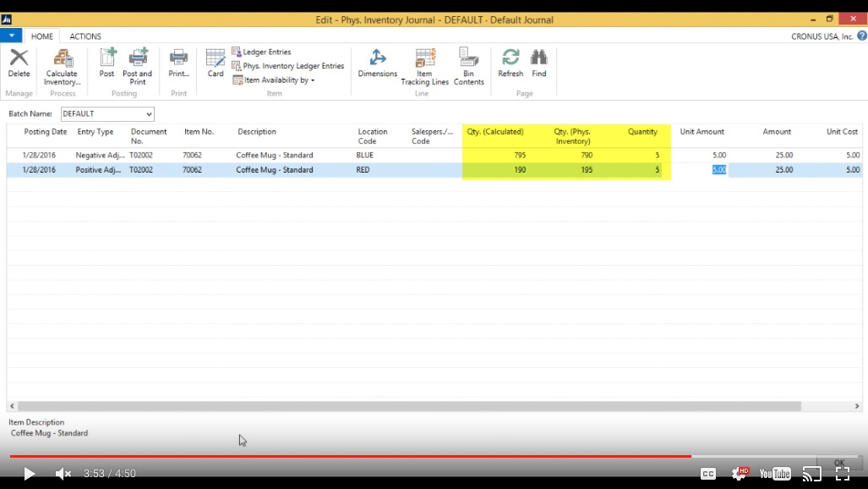This screenshot has height=489, width=868.
Task: Click the Post icon in the ribbon
Action: 106,68
